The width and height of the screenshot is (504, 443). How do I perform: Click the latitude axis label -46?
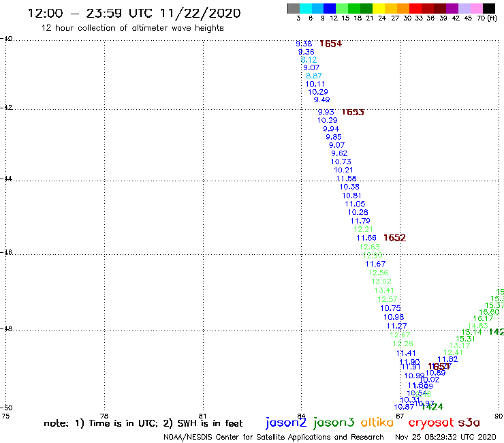click(6, 253)
